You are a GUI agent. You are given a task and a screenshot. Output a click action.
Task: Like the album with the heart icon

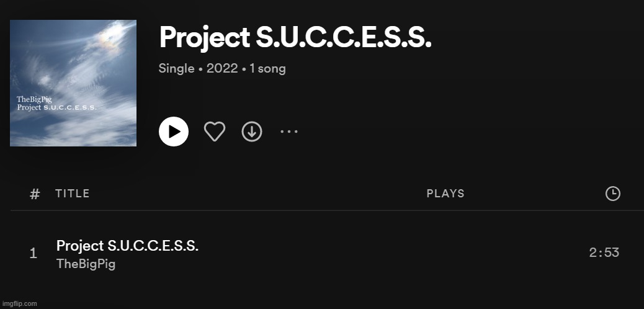215,132
